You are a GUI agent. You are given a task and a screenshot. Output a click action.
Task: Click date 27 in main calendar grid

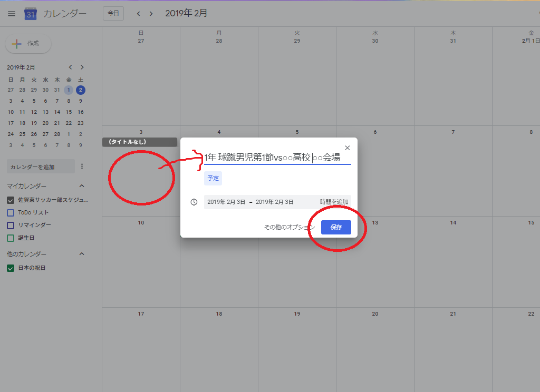pos(141,41)
